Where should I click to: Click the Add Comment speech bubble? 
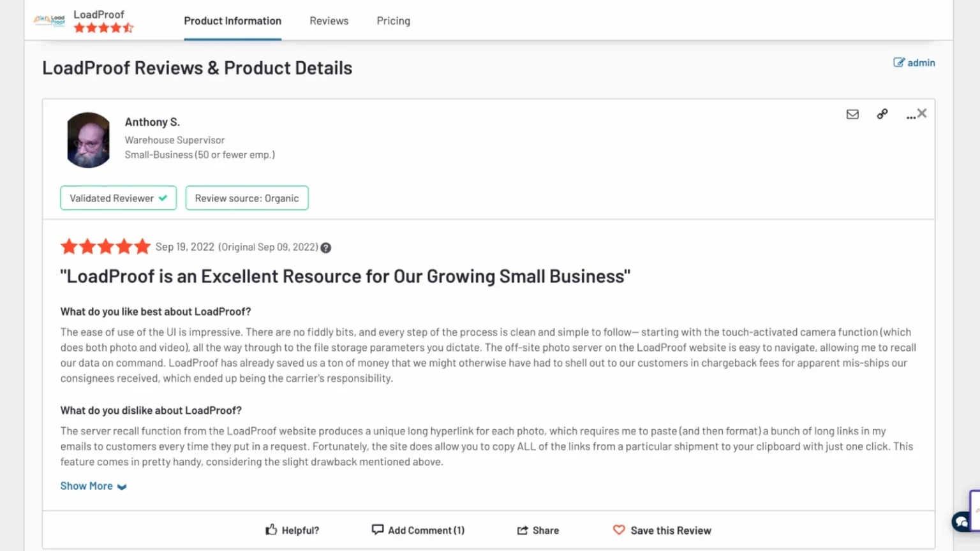(x=378, y=529)
